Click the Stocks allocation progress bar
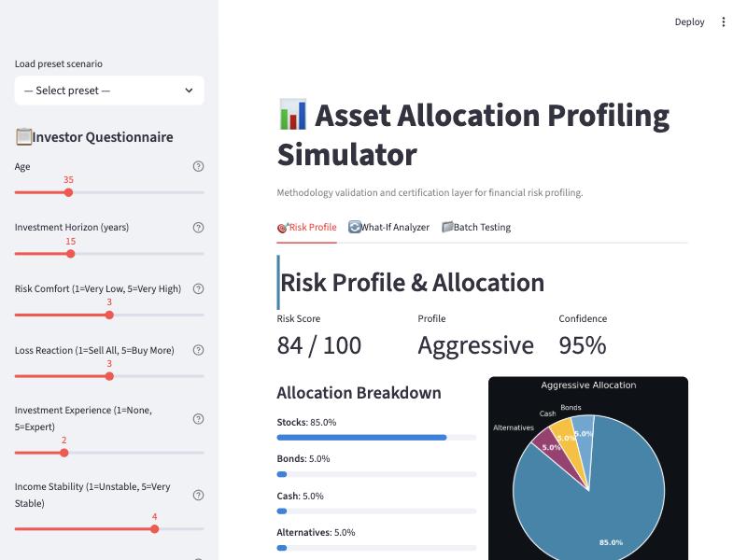This screenshot has width=747, height=560. click(376, 437)
